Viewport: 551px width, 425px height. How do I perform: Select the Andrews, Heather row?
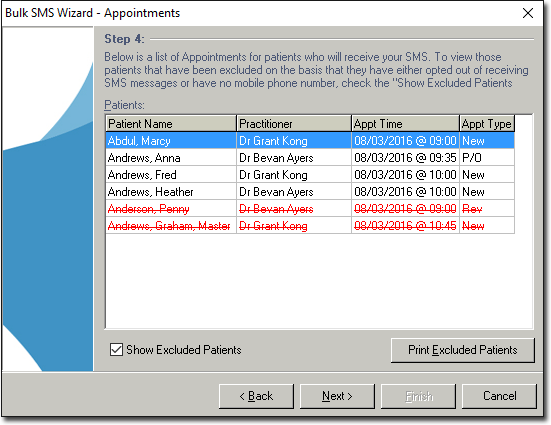tap(310, 192)
